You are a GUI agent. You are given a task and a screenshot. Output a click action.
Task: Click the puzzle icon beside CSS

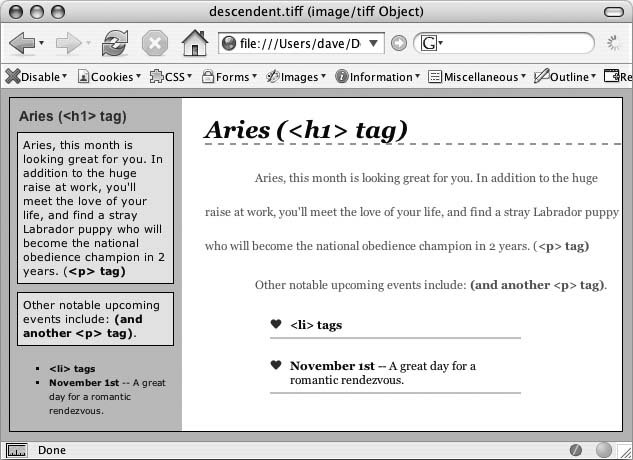coord(156,76)
